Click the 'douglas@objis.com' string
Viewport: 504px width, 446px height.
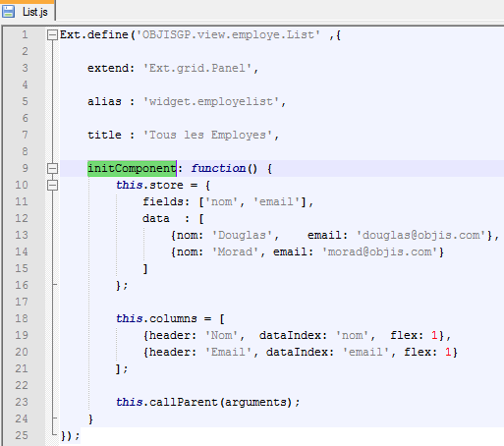coord(421,235)
